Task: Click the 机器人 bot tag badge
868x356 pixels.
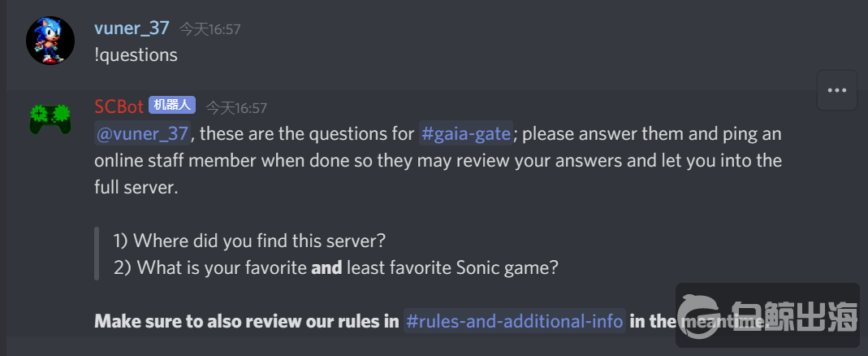Action: tap(172, 106)
